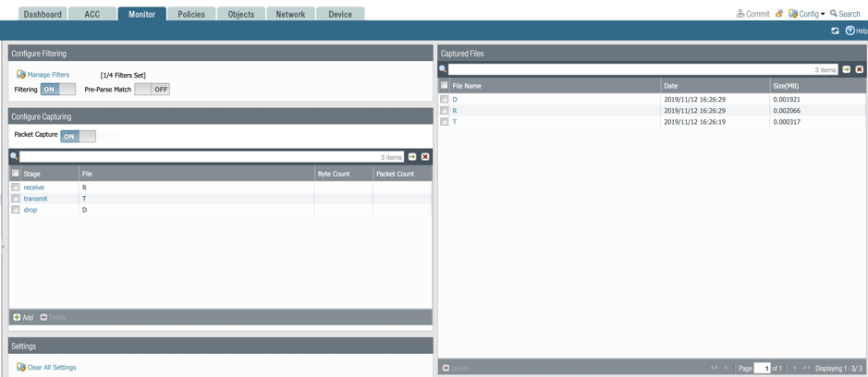Viewport: 868px width, 377px height.
Task: Sort by the Byte Count column
Action: click(x=343, y=174)
